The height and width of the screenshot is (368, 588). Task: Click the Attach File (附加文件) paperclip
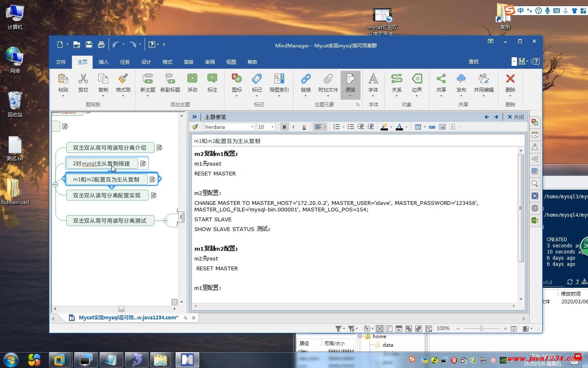[x=328, y=79]
